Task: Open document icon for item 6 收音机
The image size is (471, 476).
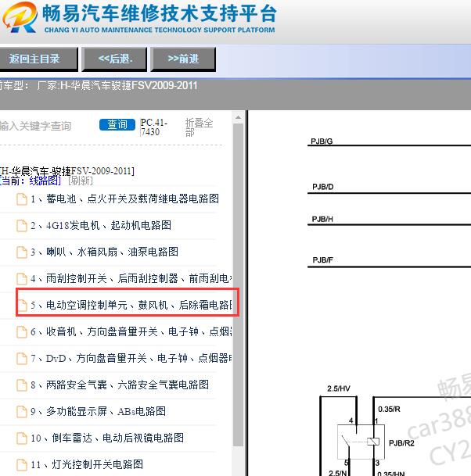Action: (22, 332)
